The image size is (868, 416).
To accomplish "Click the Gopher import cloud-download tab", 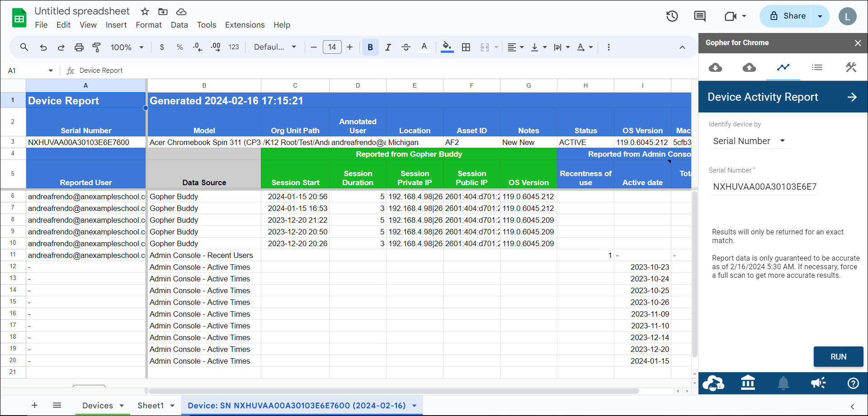I will click(x=715, y=67).
